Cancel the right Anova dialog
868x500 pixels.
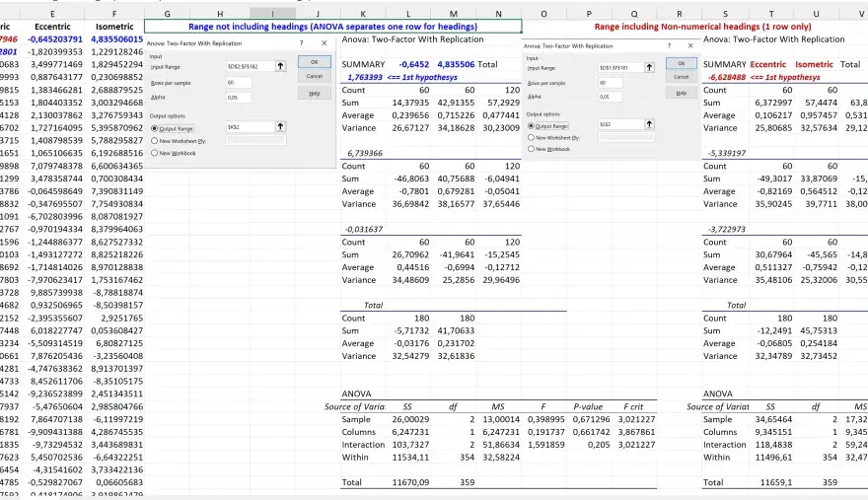click(x=682, y=76)
